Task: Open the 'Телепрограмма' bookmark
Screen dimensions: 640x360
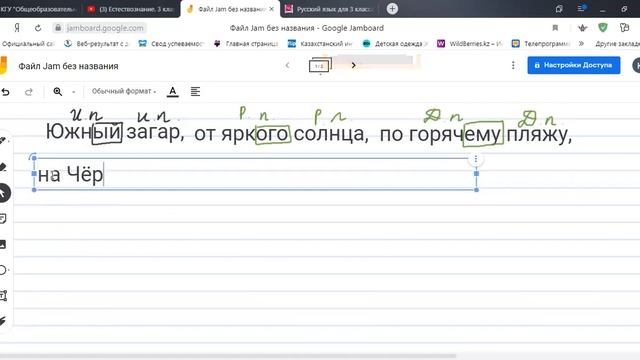Action: coord(541,44)
